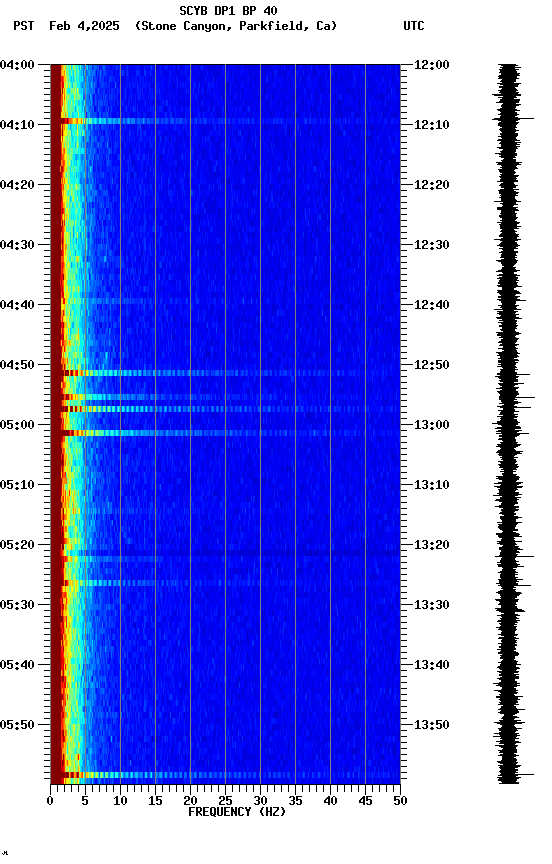Click the 15 Hz frequency axis label

point(155,801)
